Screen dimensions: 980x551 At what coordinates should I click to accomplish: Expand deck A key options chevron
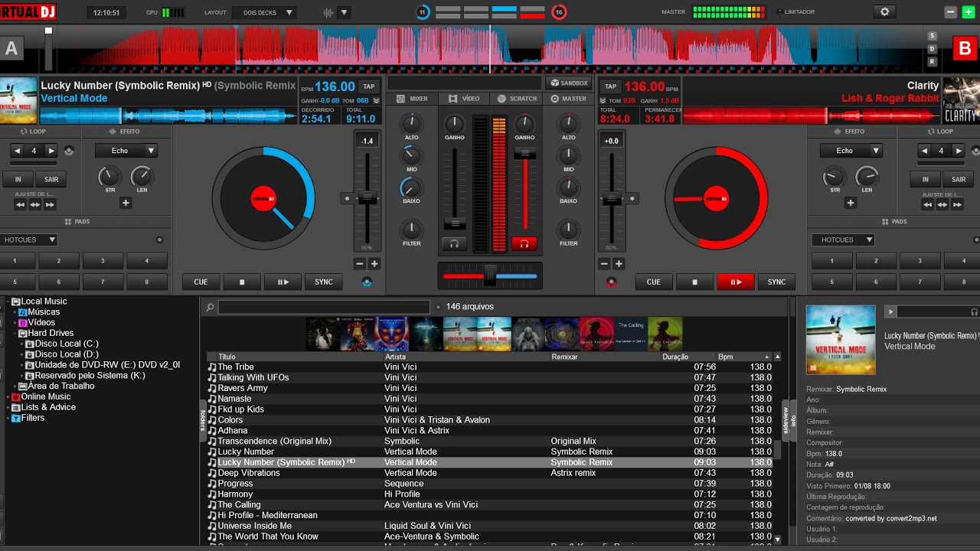pyautogui.click(x=376, y=101)
